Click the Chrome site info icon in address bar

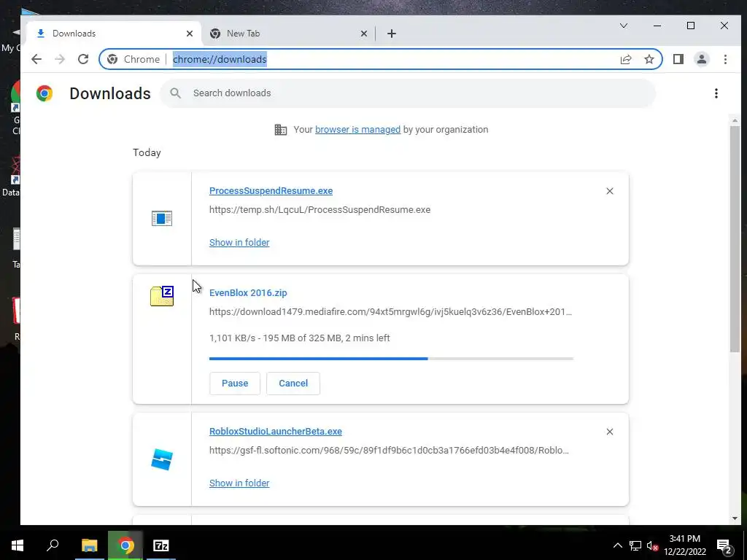pos(112,59)
